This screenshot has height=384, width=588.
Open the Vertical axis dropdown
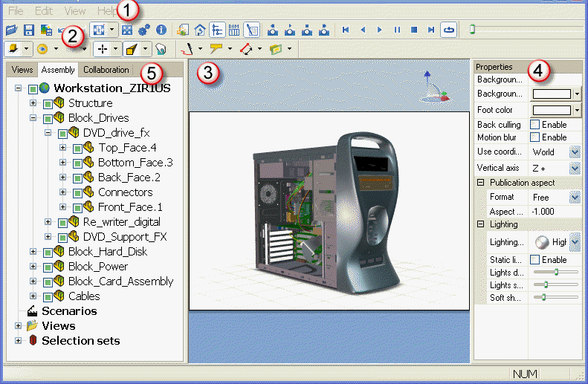coord(575,169)
